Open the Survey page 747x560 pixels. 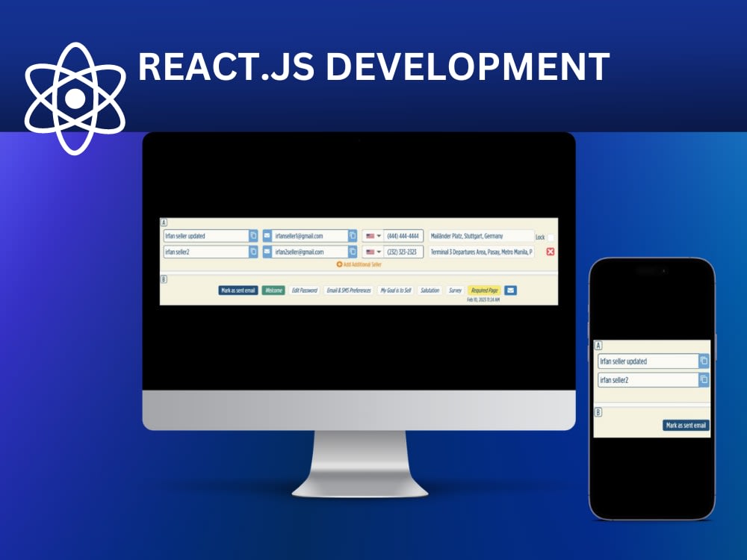(455, 290)
